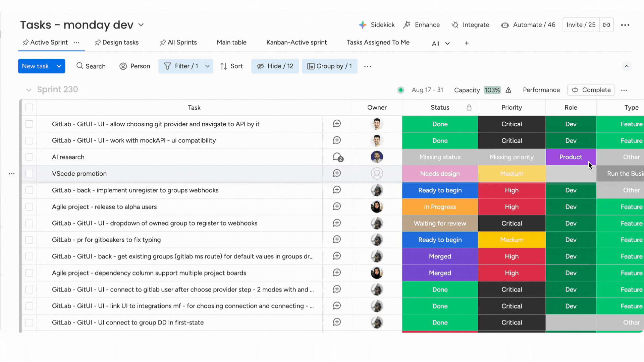The width and height of the screenshot is (644, 362).
Task: Toggle Hide / 12 columns
Action: point(275,66)
